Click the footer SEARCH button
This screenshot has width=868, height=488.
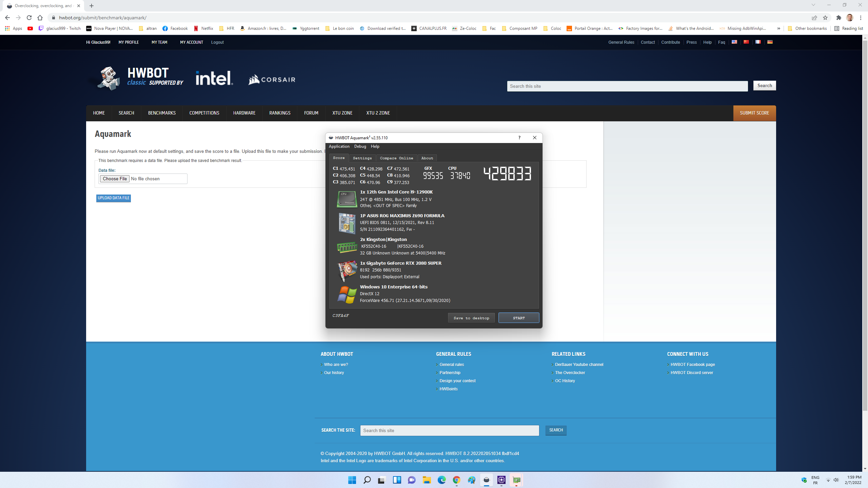[x=556, y=430]
